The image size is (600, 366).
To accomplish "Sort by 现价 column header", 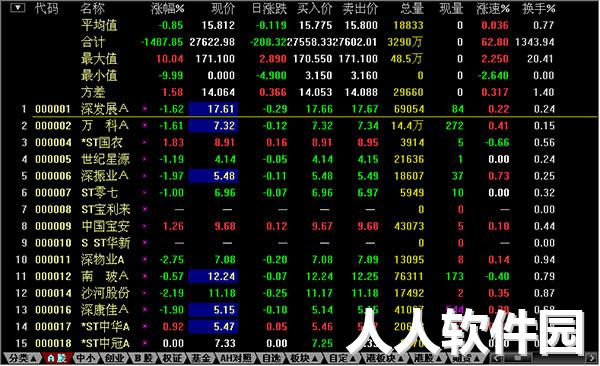I will [x=223, y=8].
